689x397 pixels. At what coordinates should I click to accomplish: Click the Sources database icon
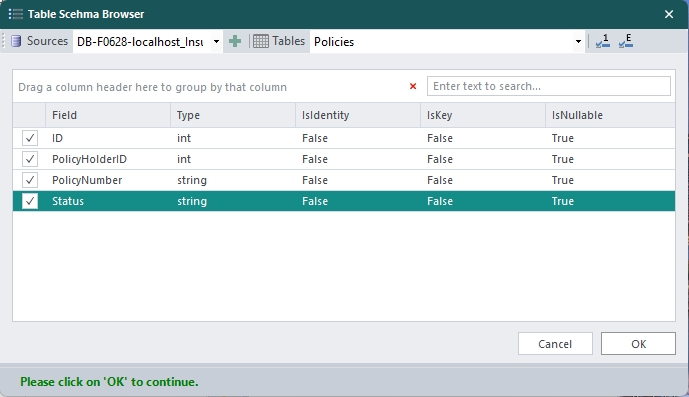coord(16,41)
